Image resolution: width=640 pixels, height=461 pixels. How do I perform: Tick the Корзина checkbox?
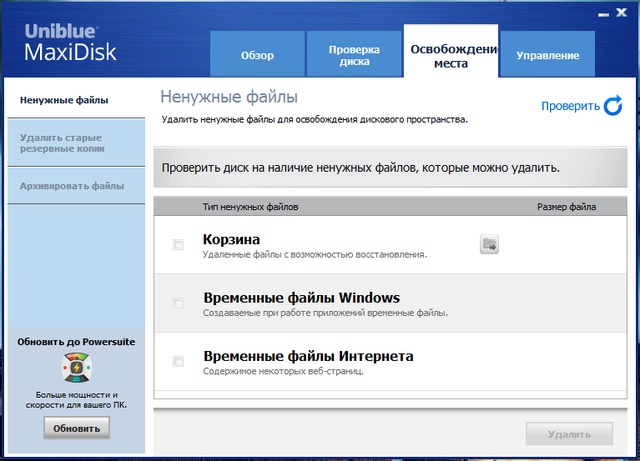click(x=179, y=245)
